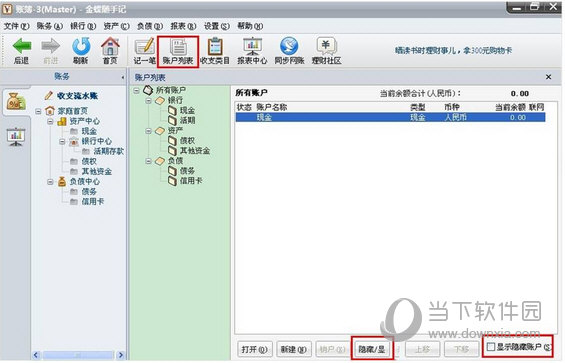
Task: Open the 文件(F) menu
Action: [17, 26]
